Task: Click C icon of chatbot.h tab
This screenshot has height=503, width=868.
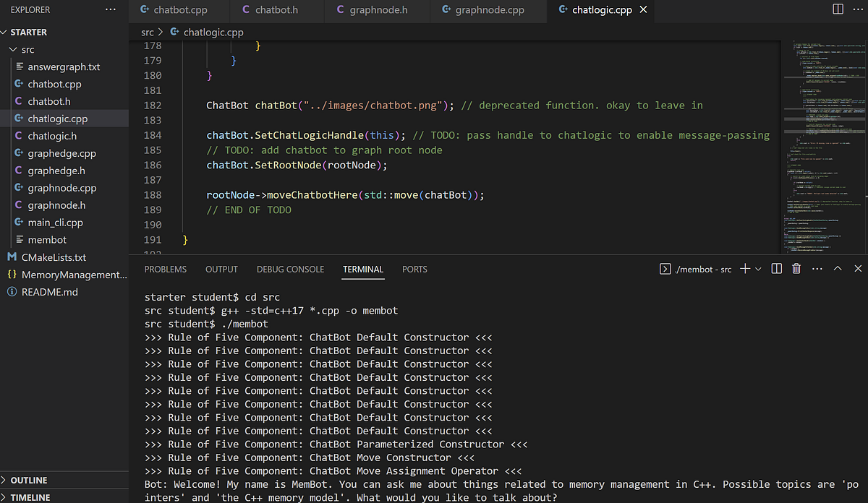Action: pyautogui.click(x=246, y=10)
